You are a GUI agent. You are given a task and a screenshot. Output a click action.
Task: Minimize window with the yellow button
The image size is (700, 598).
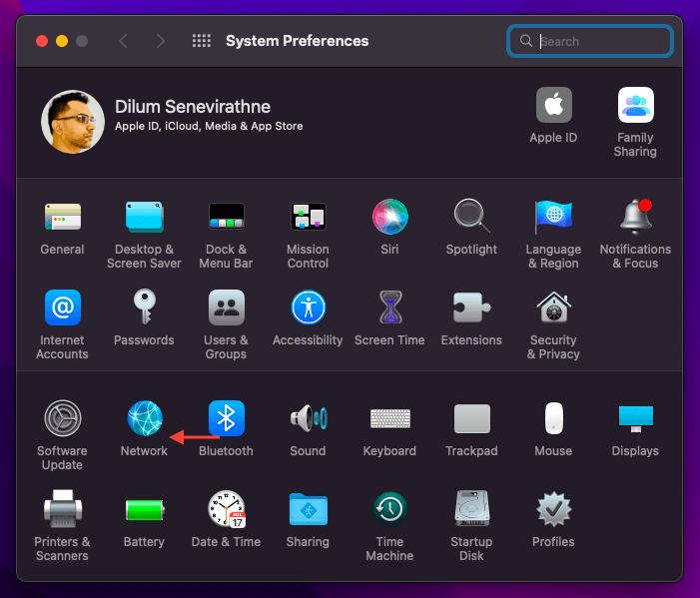click(62, 41)
